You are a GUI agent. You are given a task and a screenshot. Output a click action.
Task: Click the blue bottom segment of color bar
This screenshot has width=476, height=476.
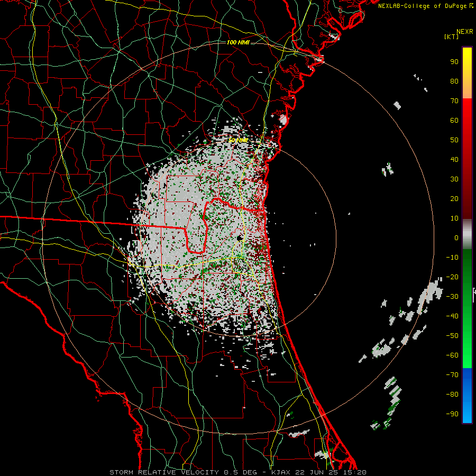point(467,396)
